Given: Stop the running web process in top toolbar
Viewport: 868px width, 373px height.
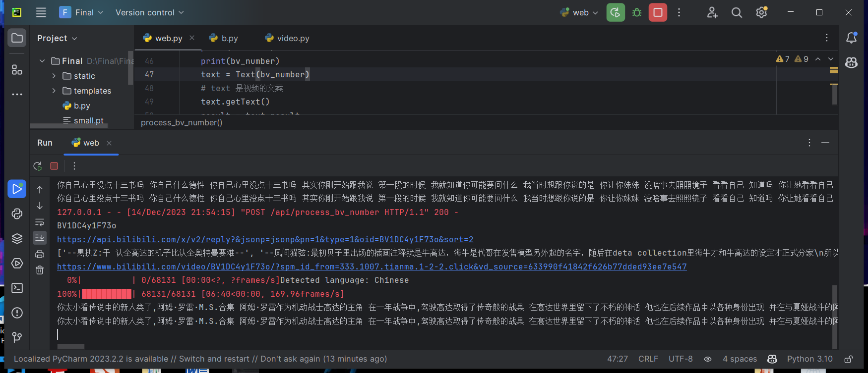Looking at the screenshot, I should click(658, 12).
